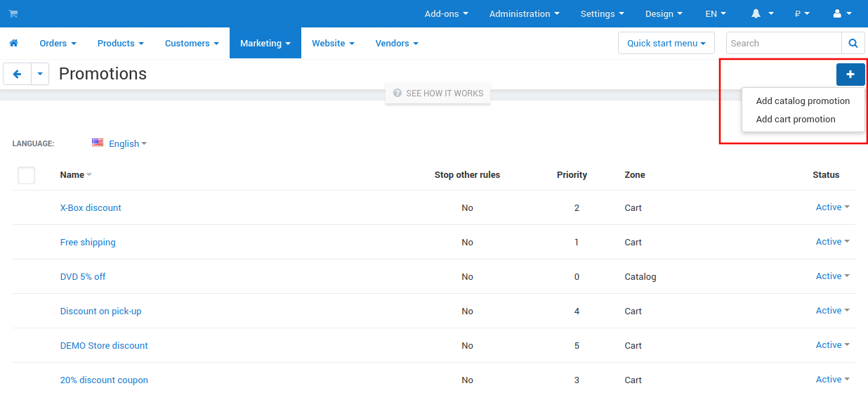Open the Discount on pick-up promotion
Viewport: 868px width, 412px height.
click(101, 311)
